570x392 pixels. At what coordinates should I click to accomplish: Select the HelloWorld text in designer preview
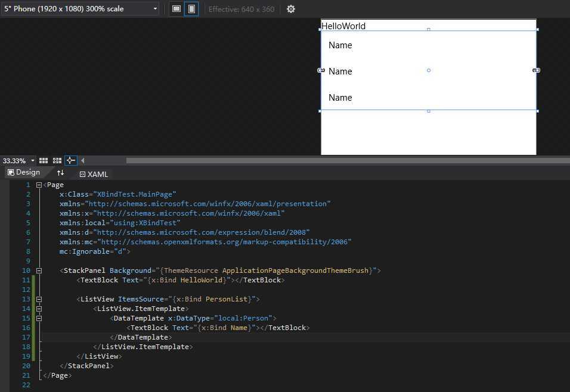pos(343,26)
